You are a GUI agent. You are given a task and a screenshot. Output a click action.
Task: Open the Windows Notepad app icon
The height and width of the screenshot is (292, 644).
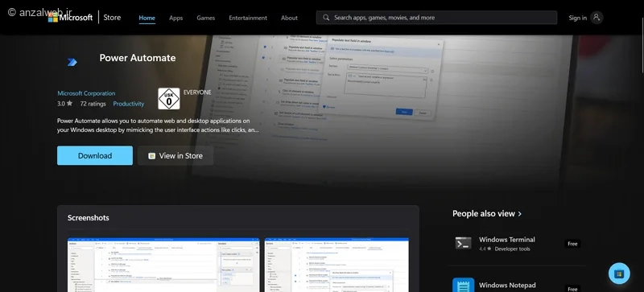click(x=464, y=285)
